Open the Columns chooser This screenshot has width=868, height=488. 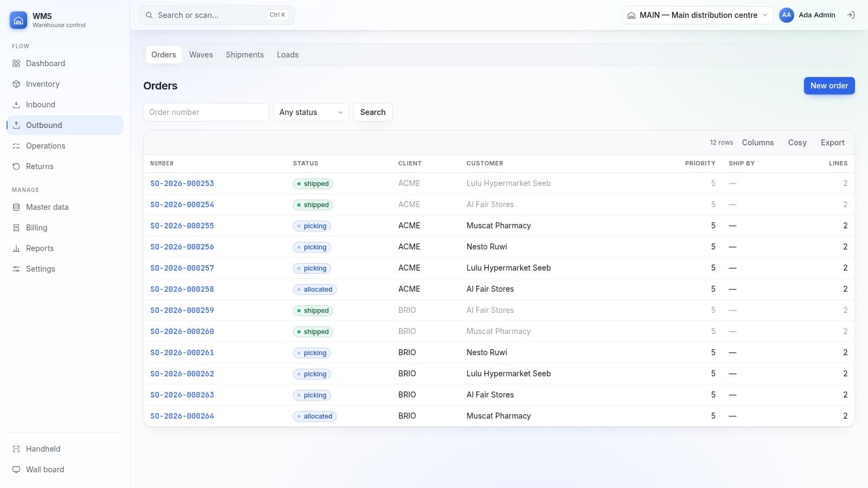(x=758, y=143)
